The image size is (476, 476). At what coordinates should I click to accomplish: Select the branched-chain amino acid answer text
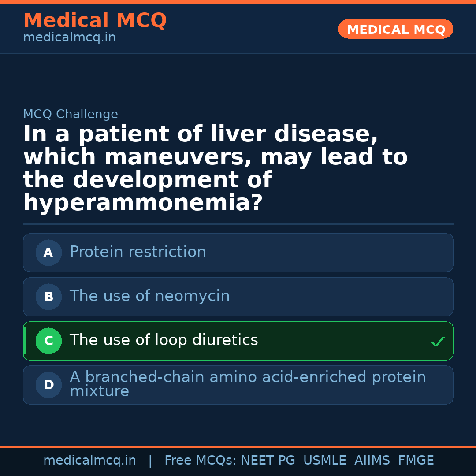(247, 384)
